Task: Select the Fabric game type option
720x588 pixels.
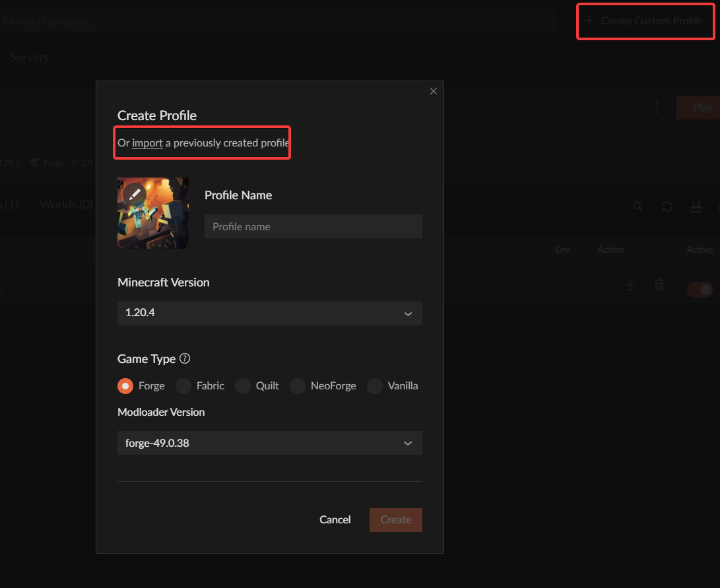Action: point(183,386)
